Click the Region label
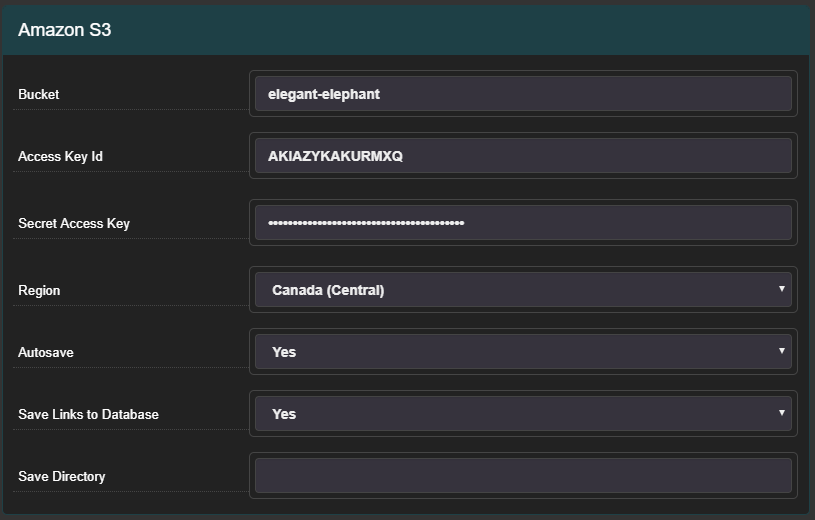 [x=39, y=290]
